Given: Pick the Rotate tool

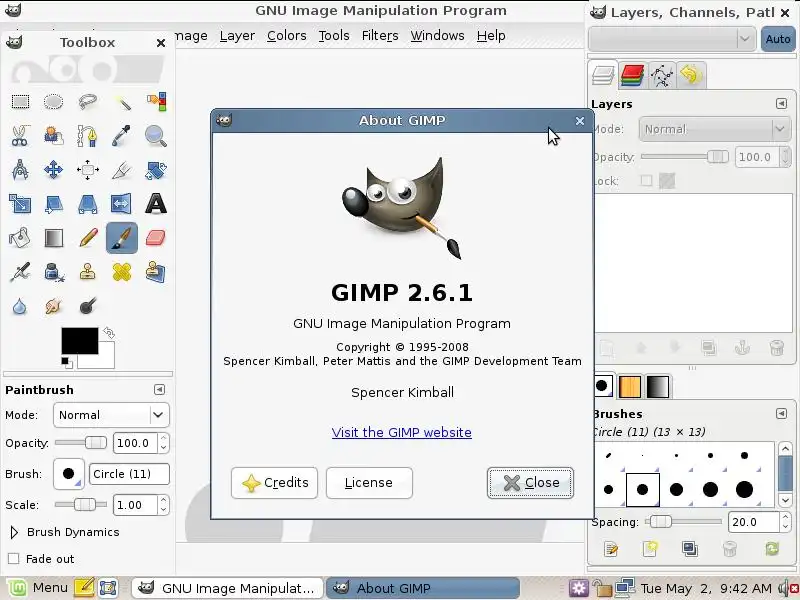Looking at the screenshot, I should click(156, 170).
